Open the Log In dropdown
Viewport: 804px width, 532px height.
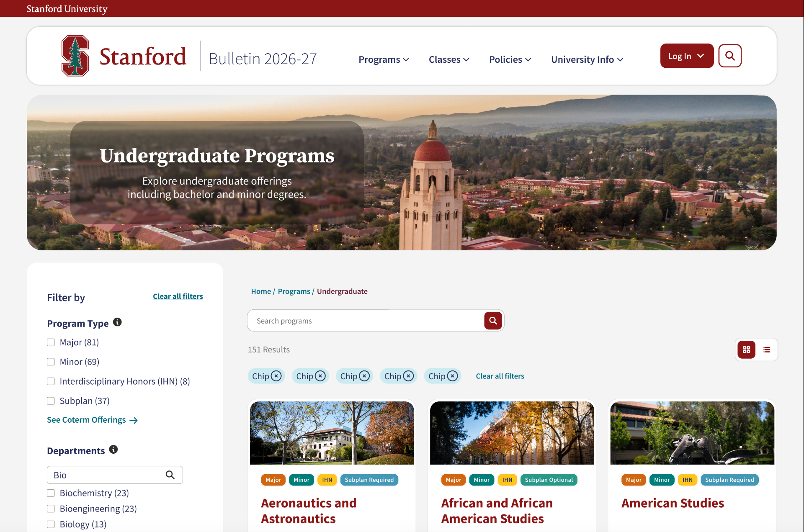[687, 56]
